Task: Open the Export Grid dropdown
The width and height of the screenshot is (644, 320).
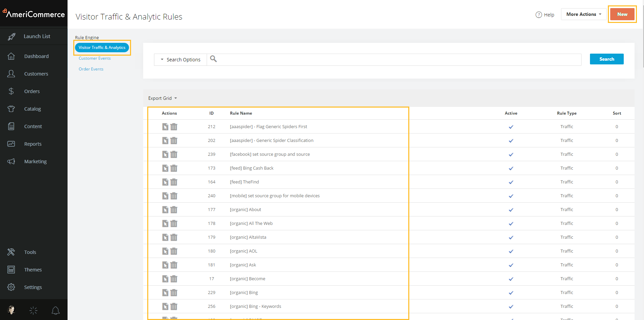Action: coord(162,98)
